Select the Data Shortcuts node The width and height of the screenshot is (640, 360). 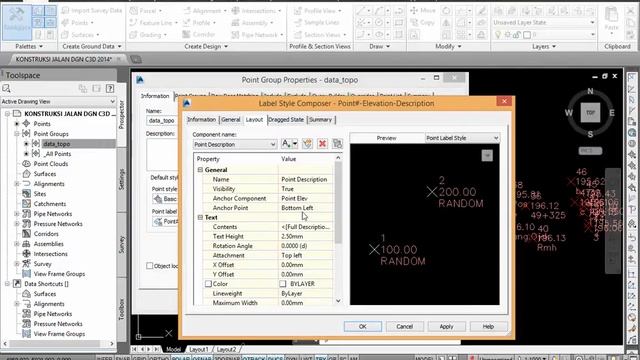(x=46, y=284)
